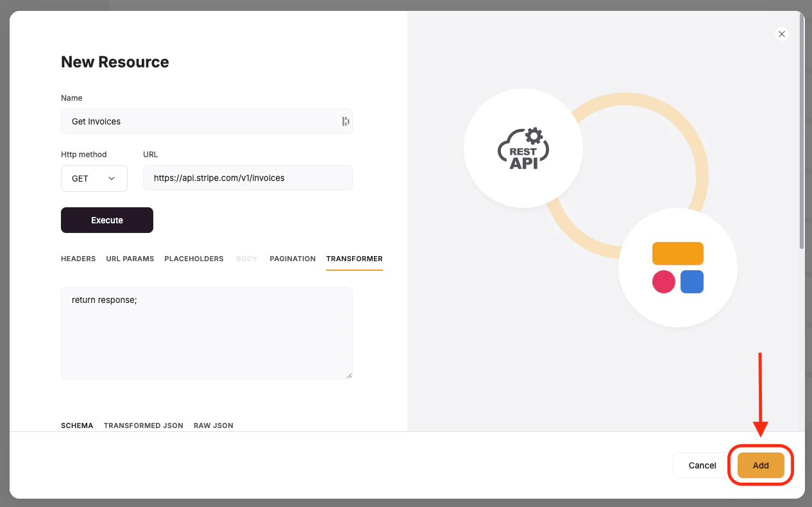Click the transformer textarea resize handle
Screen dimensions: 812x507
click(x=349, y=375)
